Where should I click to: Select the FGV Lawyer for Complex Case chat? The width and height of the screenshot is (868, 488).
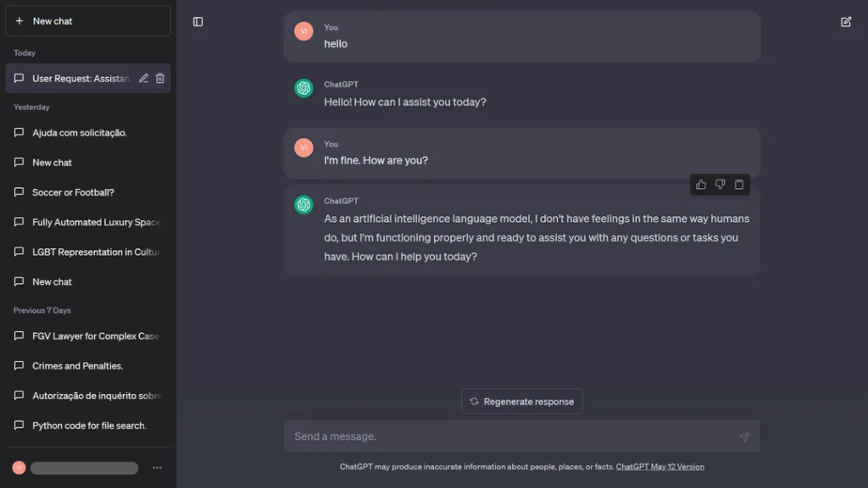[95, 336]
